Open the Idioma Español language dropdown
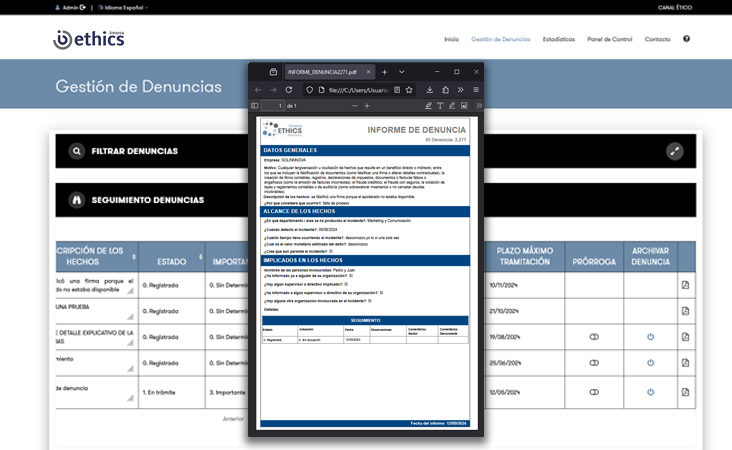This screenshot has width=732, height=450. [x=122, y=7]
